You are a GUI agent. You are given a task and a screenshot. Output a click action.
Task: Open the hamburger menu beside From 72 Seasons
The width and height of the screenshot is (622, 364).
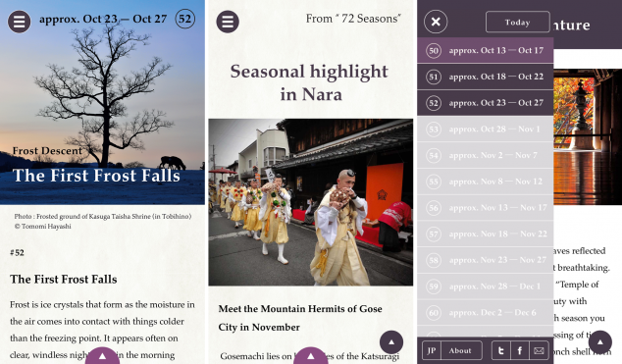pos(228,22)
